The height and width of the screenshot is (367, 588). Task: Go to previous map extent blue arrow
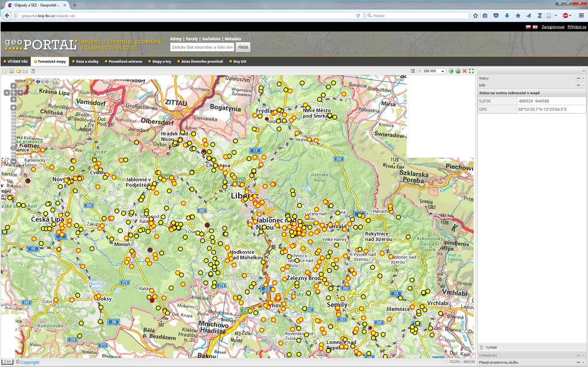(38, 82)
